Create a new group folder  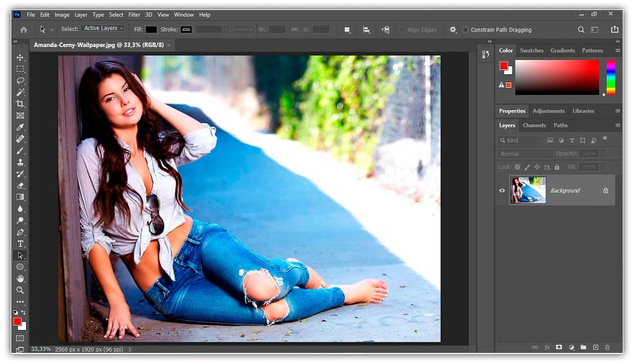(583, 347)
